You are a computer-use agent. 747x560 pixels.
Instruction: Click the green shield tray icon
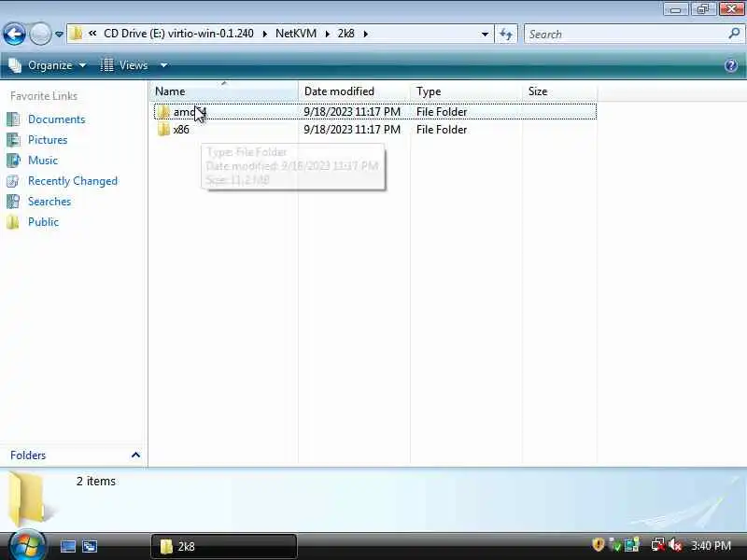coord(615,545)
